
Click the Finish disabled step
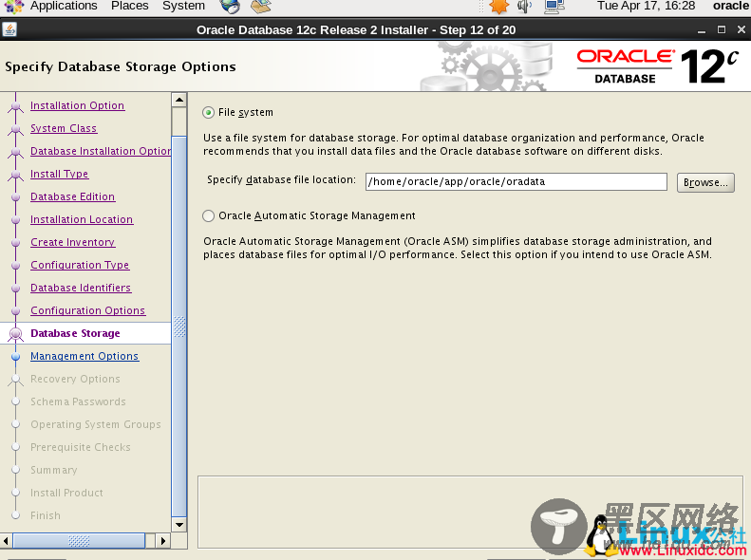tap(46, 515)
